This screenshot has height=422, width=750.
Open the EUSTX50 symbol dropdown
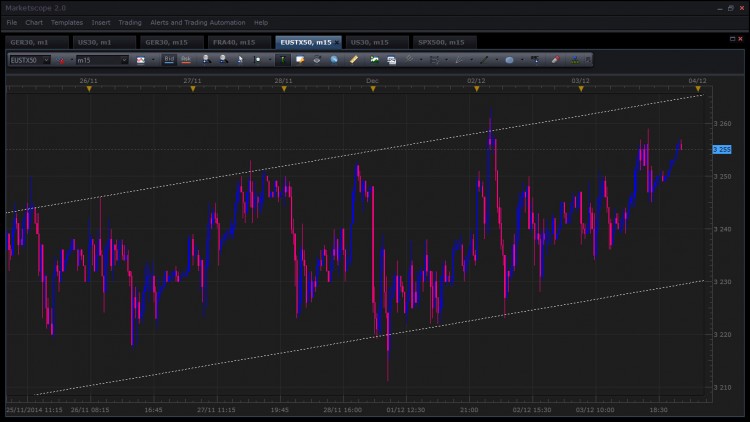coord(46,60)
